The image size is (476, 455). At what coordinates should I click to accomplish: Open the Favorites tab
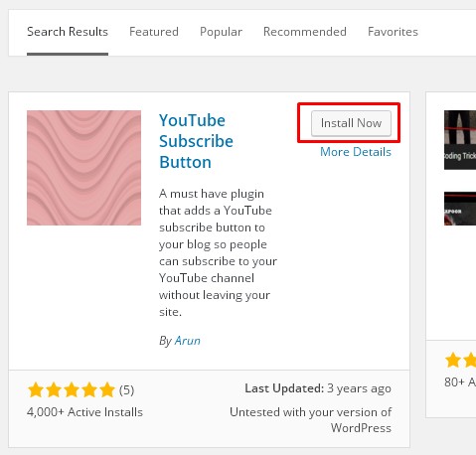pyautogui.click(x=393, y=32)
